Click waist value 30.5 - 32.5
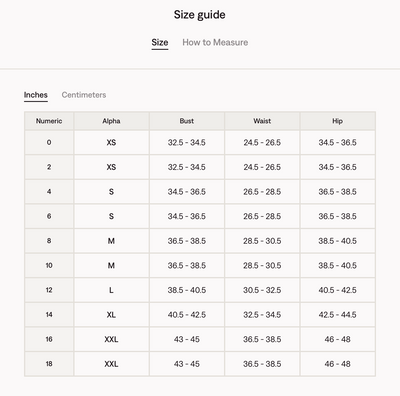 (262, 290)
